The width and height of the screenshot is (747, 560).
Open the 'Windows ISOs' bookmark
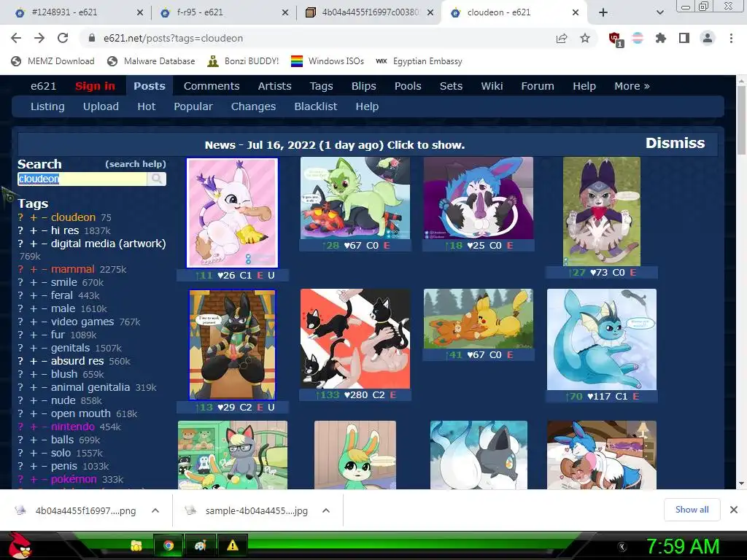point(328,61)
